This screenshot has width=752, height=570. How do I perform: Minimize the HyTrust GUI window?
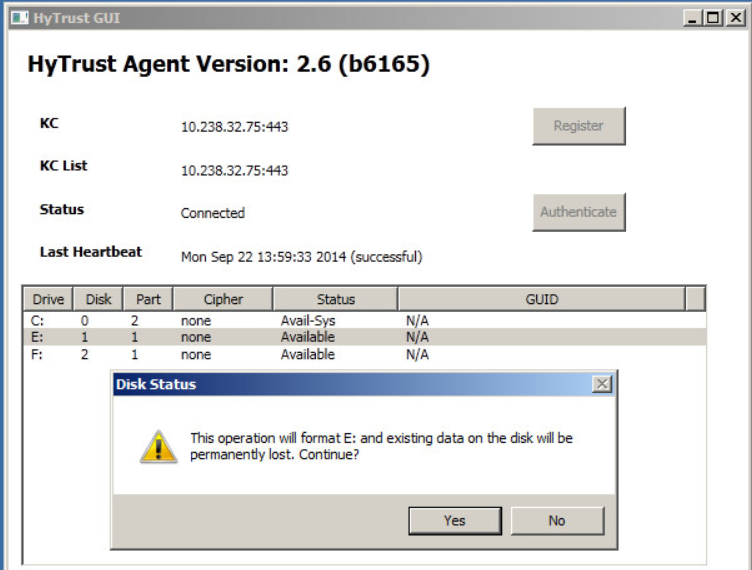click(692, 18)
